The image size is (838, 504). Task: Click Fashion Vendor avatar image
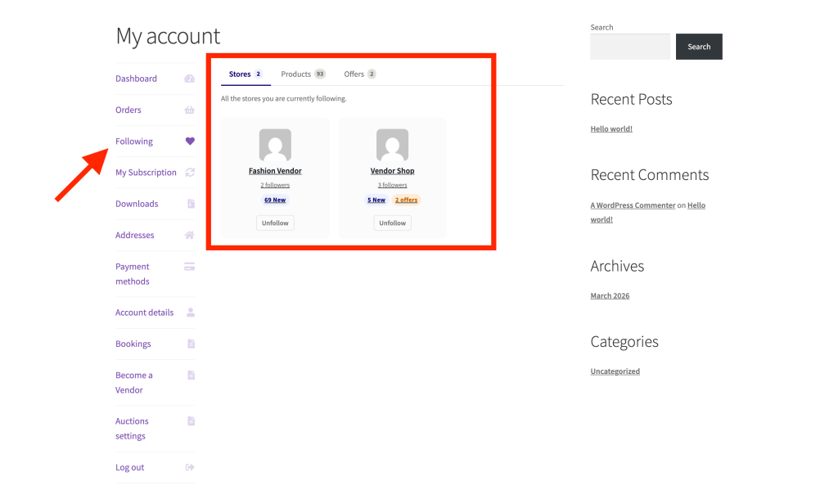click(x=275, y=145)
